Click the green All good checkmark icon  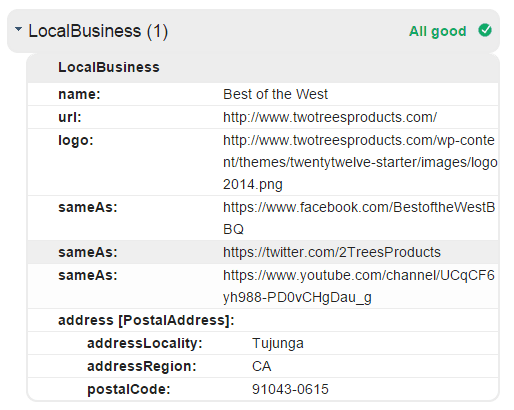click(x=485, y=30)
